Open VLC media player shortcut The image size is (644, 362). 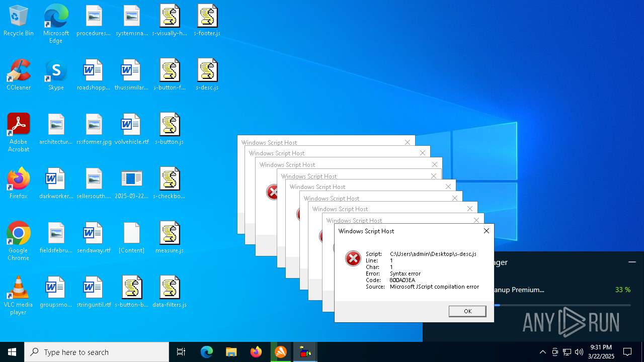pyautogui.click(x=19, y=296)
